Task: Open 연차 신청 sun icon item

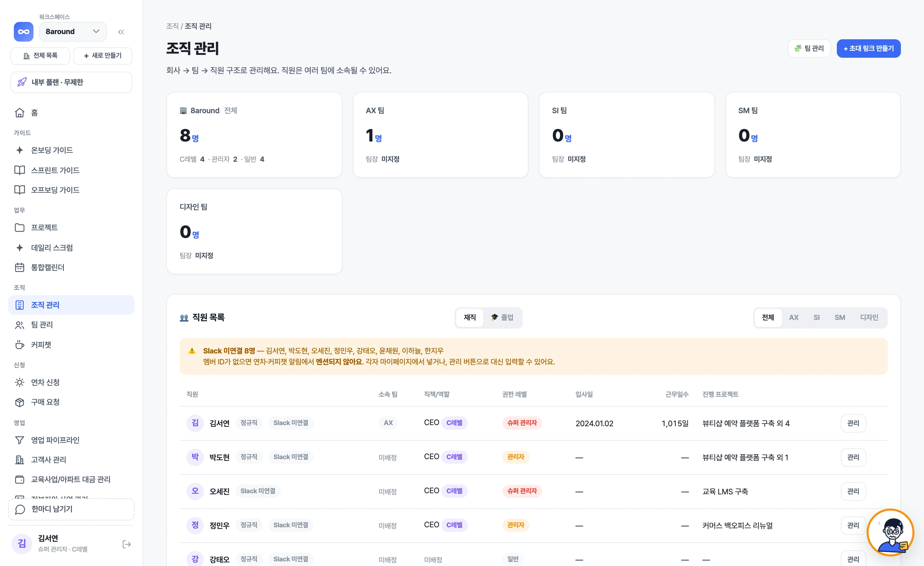Action: click(20, 382)
